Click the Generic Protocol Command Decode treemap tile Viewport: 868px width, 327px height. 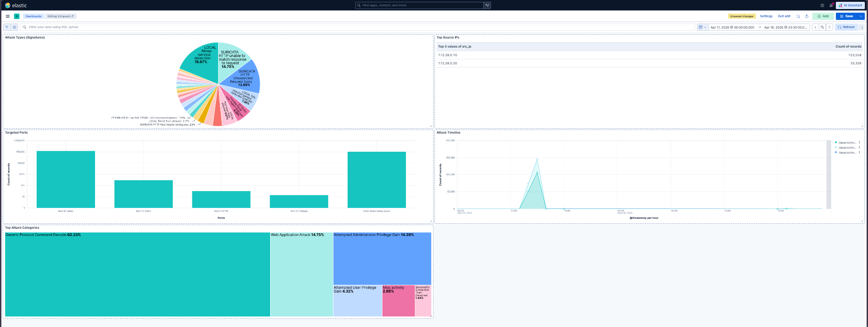pos(138,274)
